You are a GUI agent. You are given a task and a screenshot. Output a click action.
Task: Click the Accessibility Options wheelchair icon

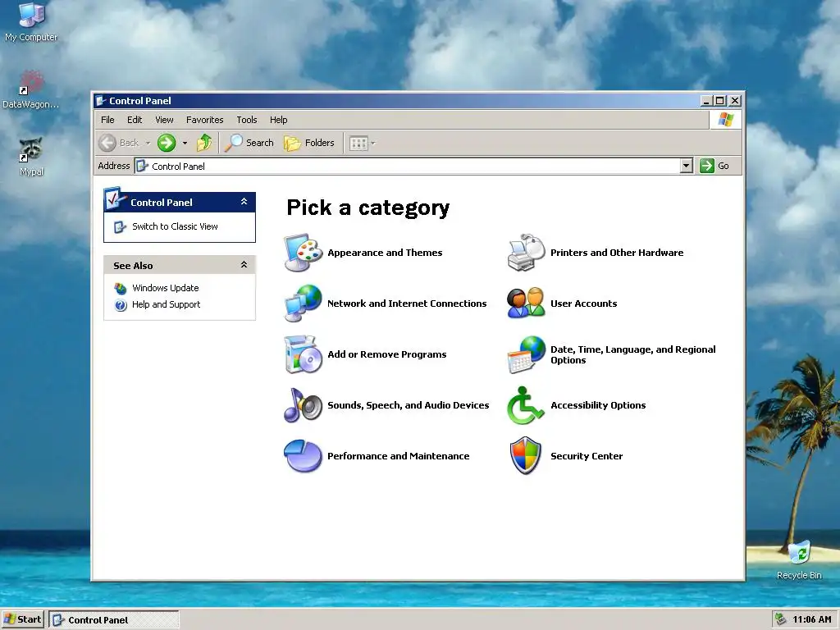point(526,405)
